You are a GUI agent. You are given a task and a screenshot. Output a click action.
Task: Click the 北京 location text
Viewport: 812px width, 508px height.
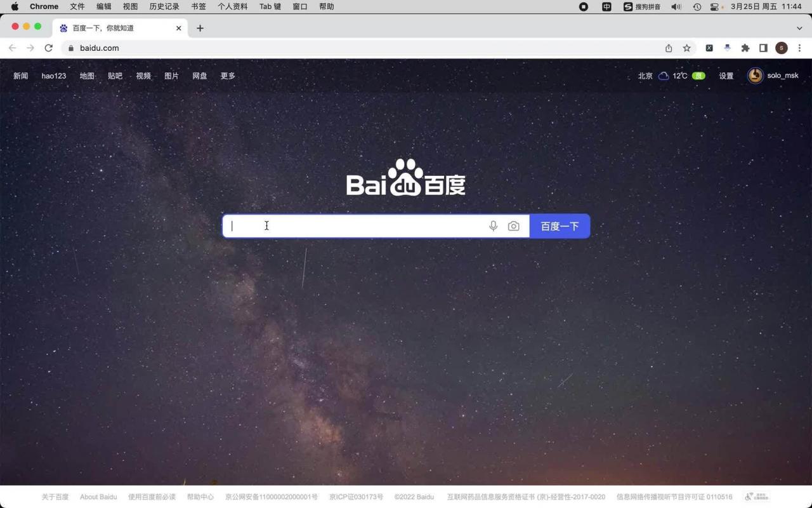pos(645,76)
